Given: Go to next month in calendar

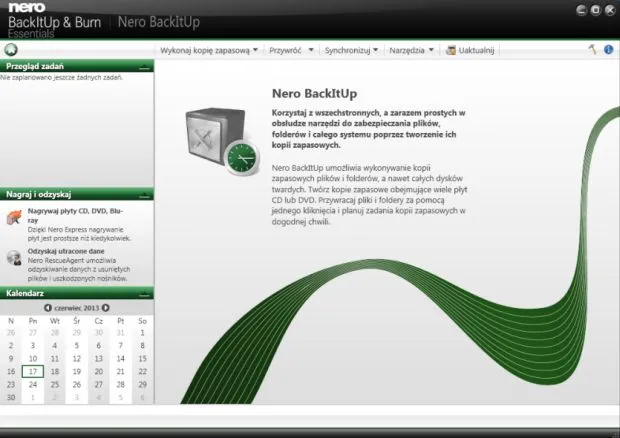Looking at the screenshot, I should click(107, 308).
